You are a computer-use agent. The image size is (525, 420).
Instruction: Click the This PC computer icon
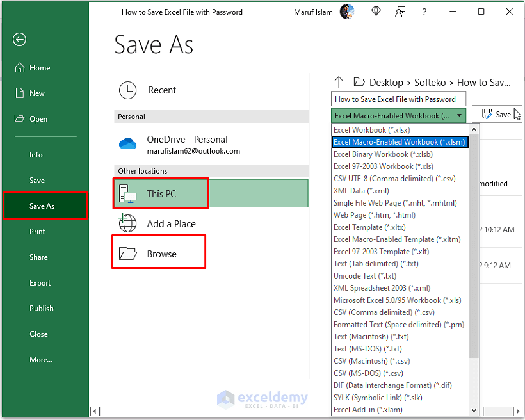click(x=127, y=193)
